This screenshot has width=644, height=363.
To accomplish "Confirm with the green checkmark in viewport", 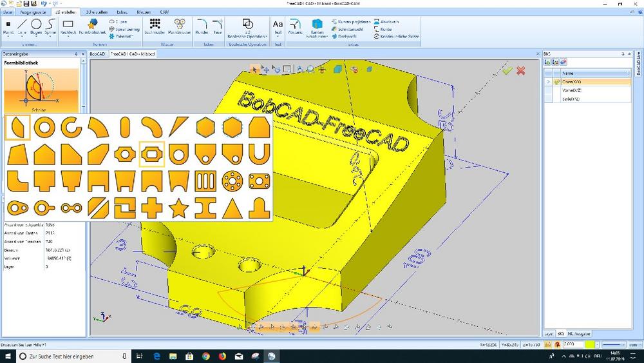I will [x=507, y=70].
